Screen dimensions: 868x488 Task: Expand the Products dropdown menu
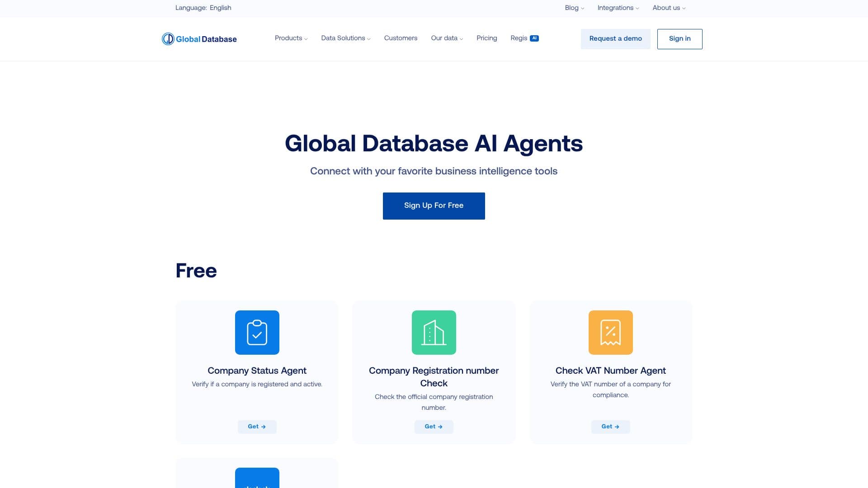coord(291,38)
